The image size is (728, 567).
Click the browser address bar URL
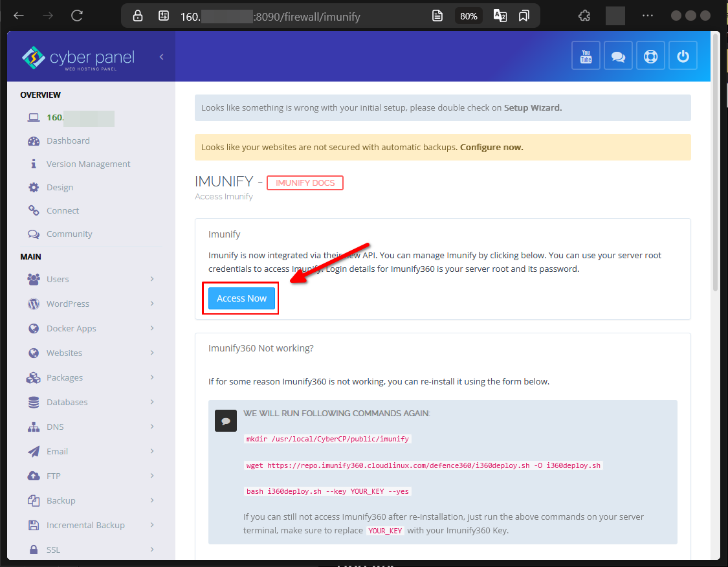pyautogui.click(x=270, y=17)
